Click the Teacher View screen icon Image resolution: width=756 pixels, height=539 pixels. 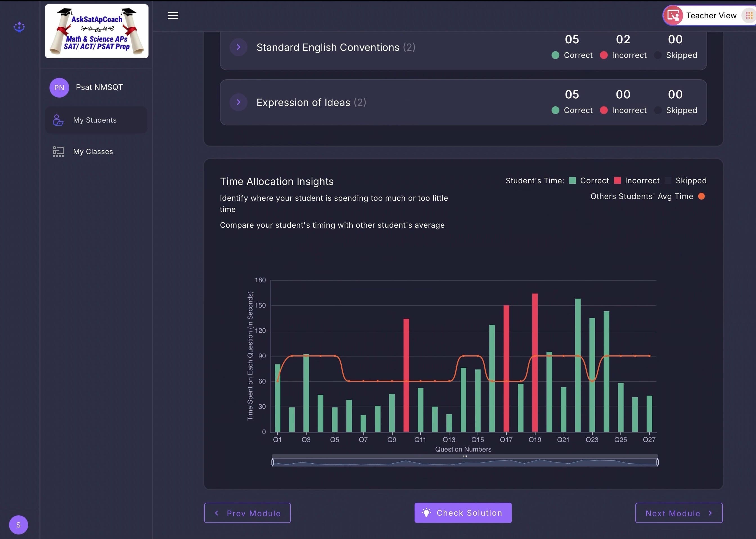point(673,15)
